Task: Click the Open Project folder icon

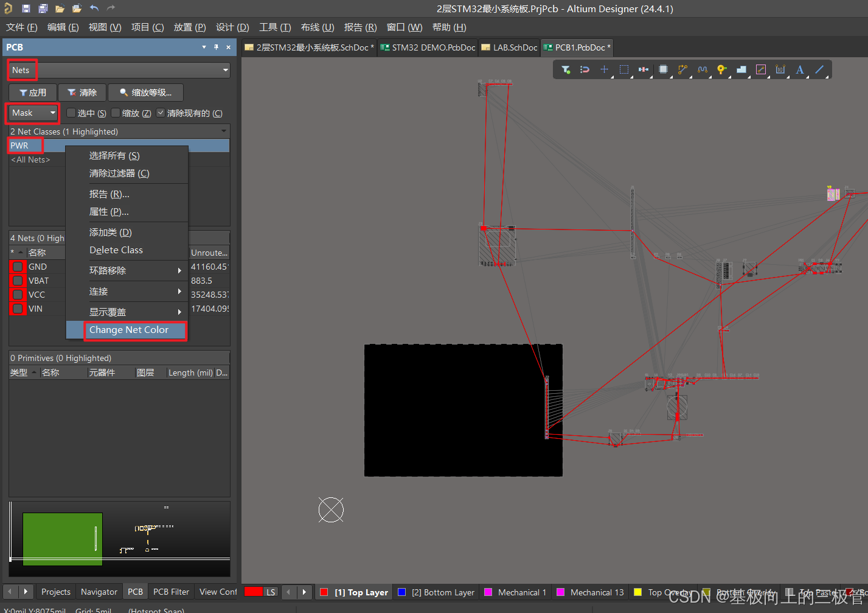Action: 77,9
